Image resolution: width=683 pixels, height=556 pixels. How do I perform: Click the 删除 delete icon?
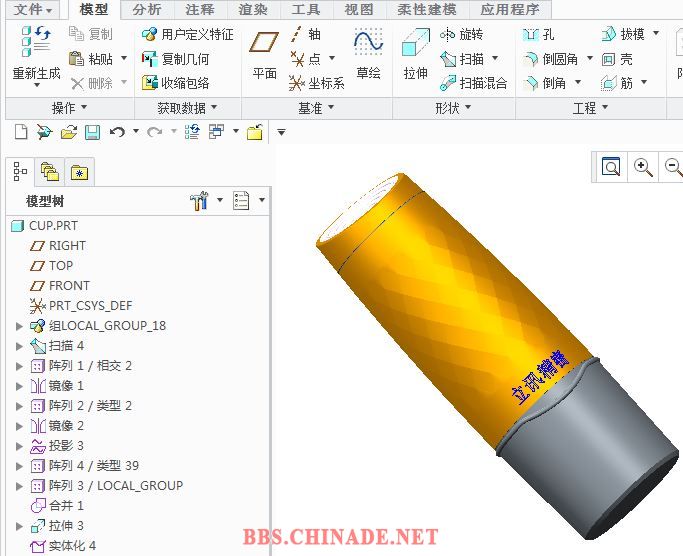pos(77,83)
